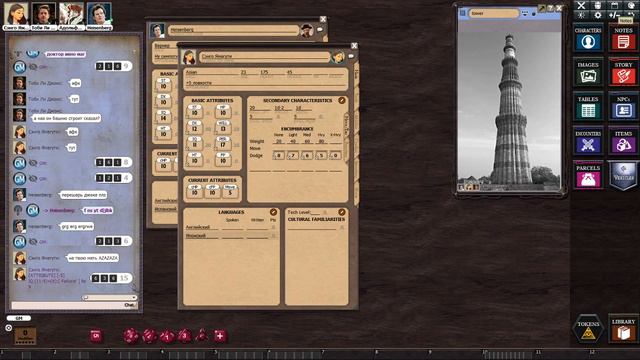Toggle eye icon on GM roll totaling 4
The image size is (640, 360).
[33, 178]
